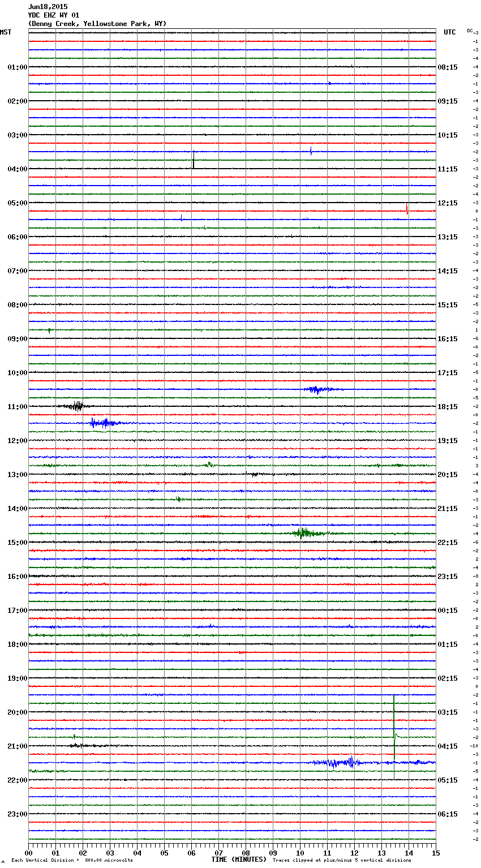Screen dimensions: 481x868
Task: Click the DC offset column header
Action: coord(470,31)
